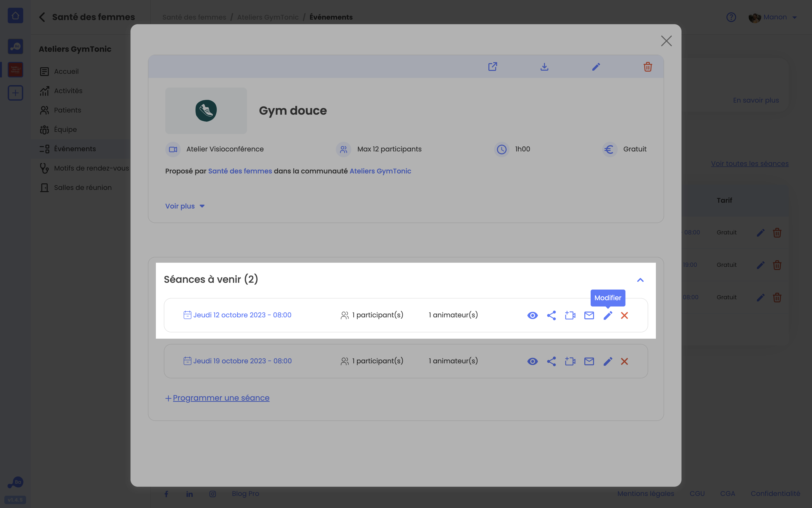The height and width of the screenshot is (508, 812).
Task: Collapse the Séances à venir section
Action: coord(640,280)
